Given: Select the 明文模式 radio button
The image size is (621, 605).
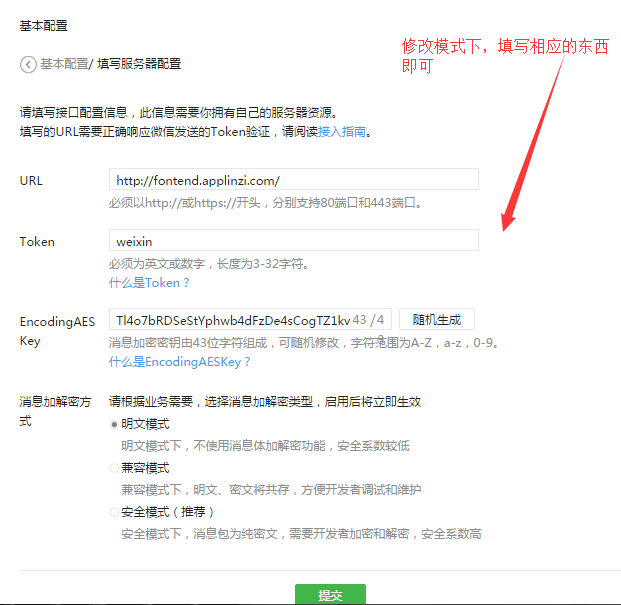Looking at the screenshot, I should tap(114, 424).
